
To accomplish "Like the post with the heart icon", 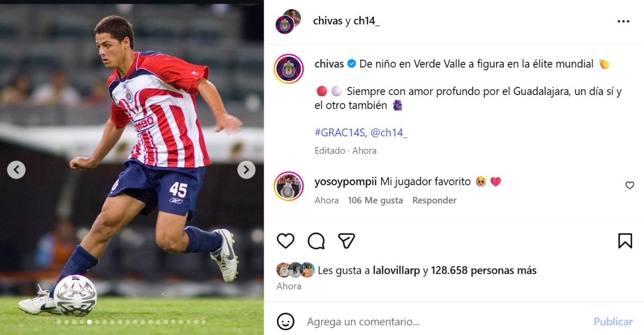I will (286, 241).
